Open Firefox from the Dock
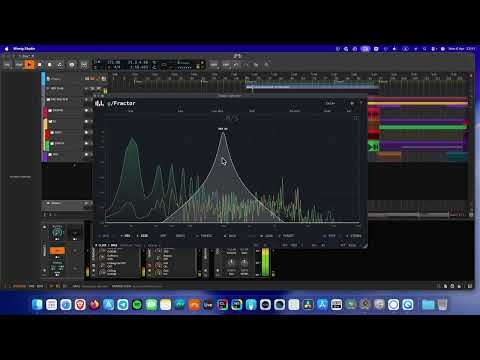The width and height of the screenshot is (480, 360). coord(94,305)
